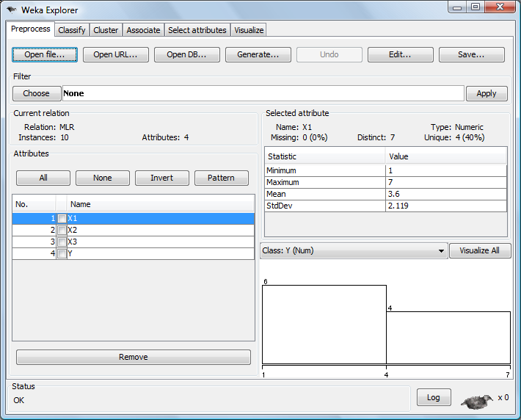Image resolution: width=521 pixels, height=420 pixels.
Task: Click the OK status text
Action: point(19,400)
